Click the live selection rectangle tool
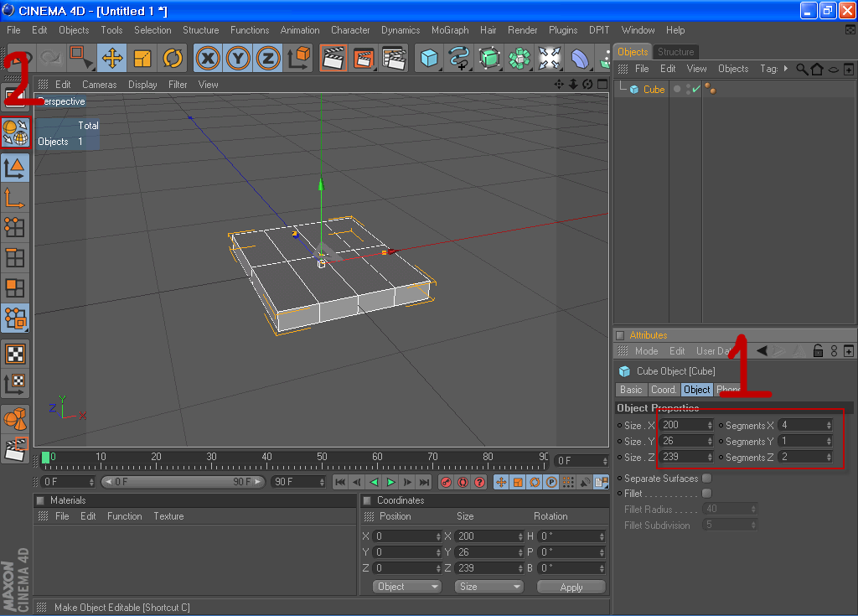 (81, 58)
